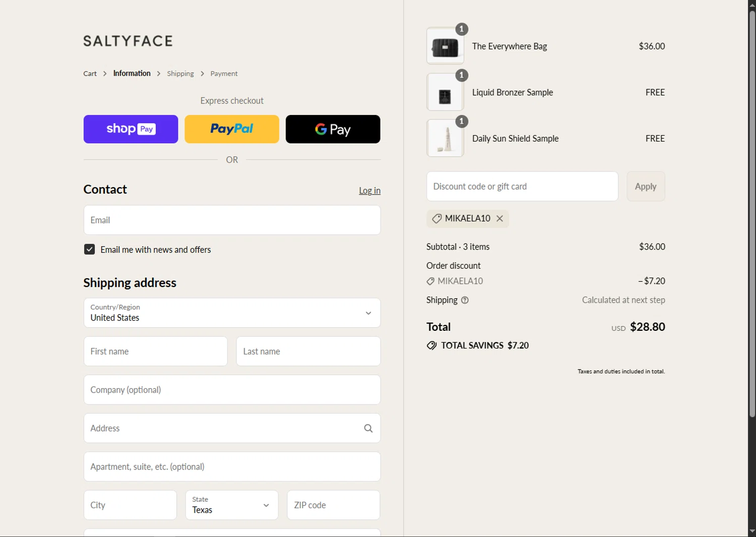The image size is (756, 537).
Task: Focus the Discount code or gift card field
Action: tap(522, 186)
